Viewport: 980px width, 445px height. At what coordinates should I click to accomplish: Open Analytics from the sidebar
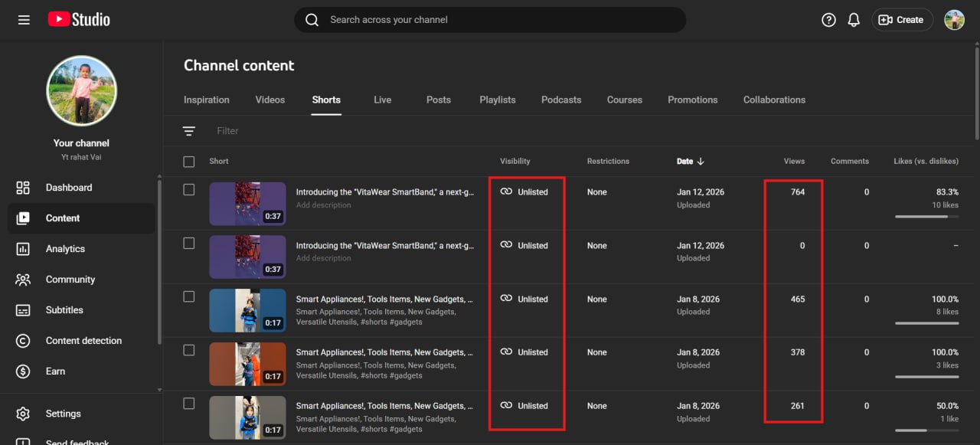point(65,249)
